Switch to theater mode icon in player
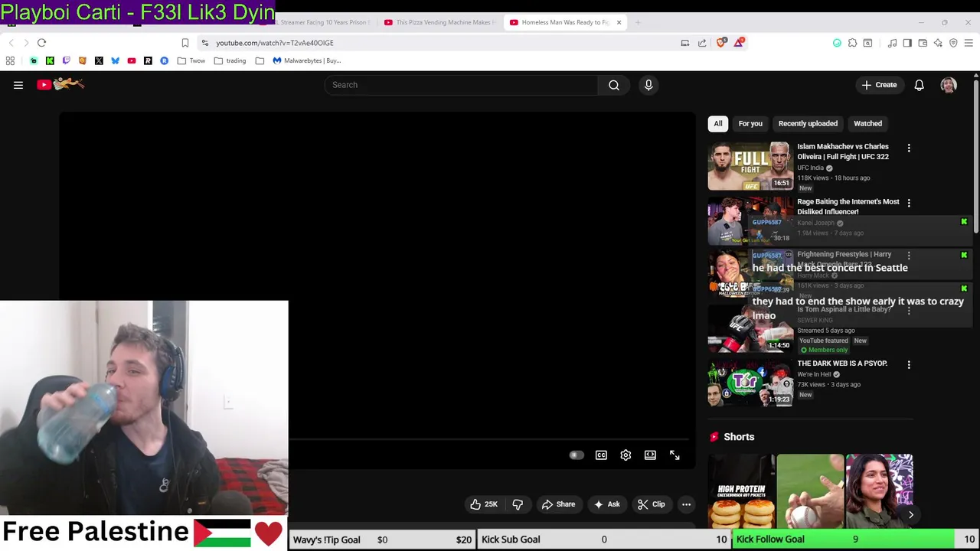This screenshot has width=980, height=551. click(x=650, y=455)
